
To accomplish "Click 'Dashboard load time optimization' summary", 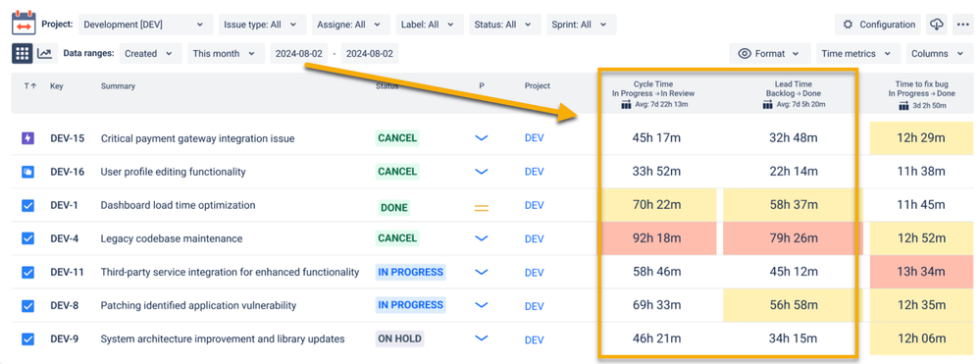I will [179, 205].
